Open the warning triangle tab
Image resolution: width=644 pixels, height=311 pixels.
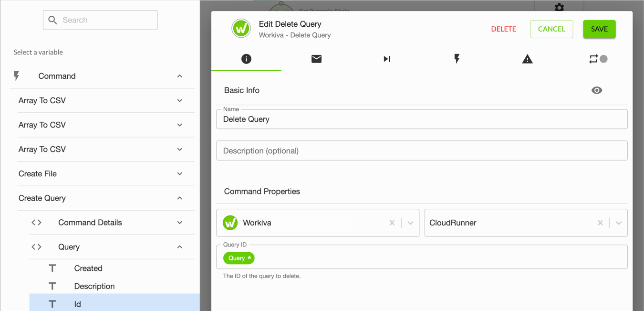point(527,59)
